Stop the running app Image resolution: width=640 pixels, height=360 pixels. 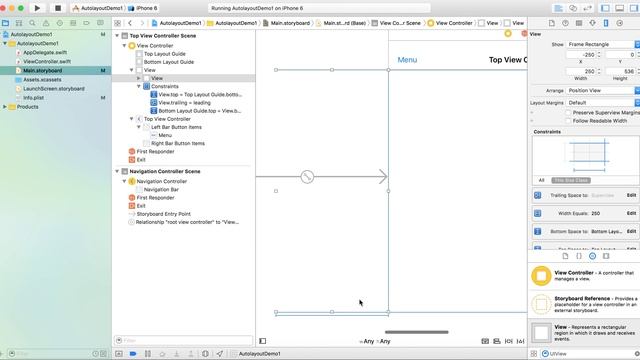tap(58, 8)
